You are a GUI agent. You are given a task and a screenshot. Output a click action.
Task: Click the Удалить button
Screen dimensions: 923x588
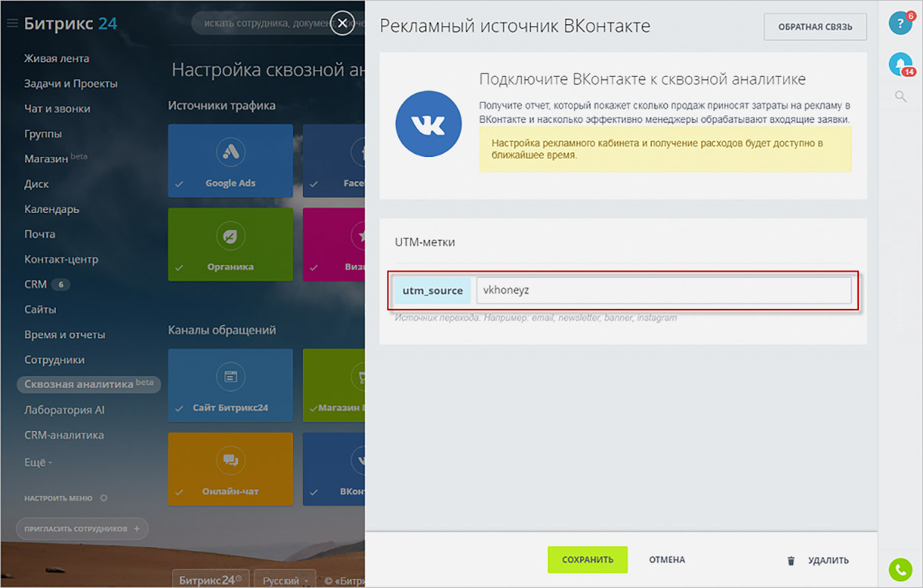click(x=828, y=560)
